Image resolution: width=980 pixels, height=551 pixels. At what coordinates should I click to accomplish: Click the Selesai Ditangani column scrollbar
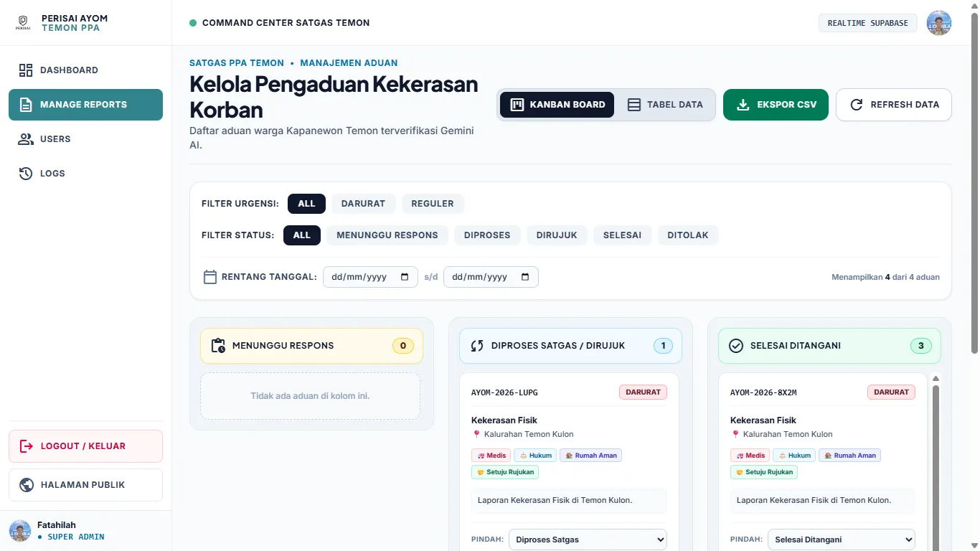[x=936, y=468]
